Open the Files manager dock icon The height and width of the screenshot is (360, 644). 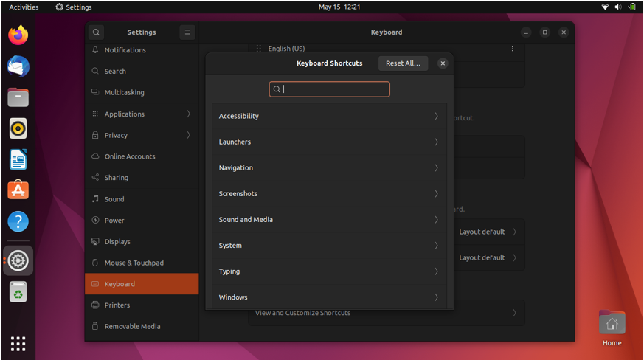point(18,97)
